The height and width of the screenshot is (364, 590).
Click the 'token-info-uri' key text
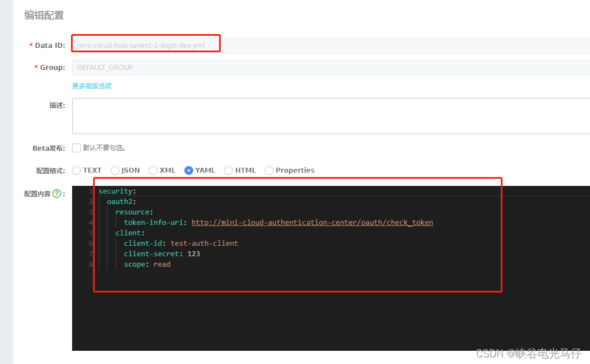(154, 222)
